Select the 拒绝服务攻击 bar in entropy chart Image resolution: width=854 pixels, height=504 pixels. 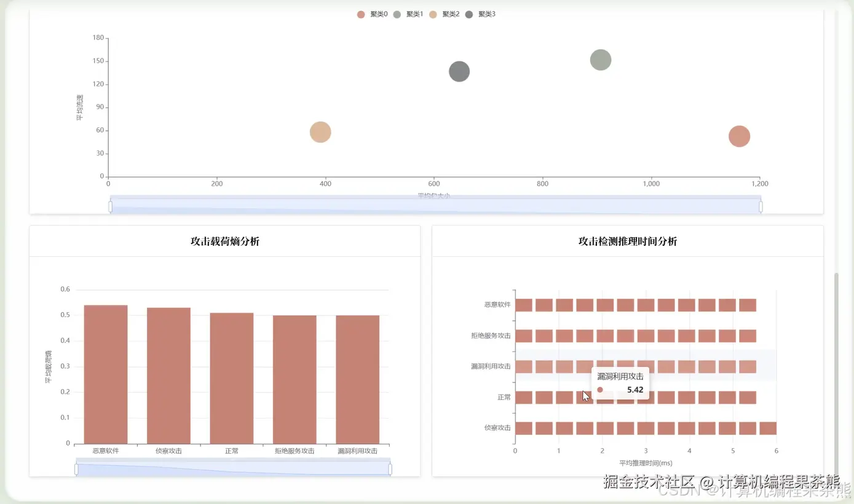pyautogui.click(x=295, y=379)
